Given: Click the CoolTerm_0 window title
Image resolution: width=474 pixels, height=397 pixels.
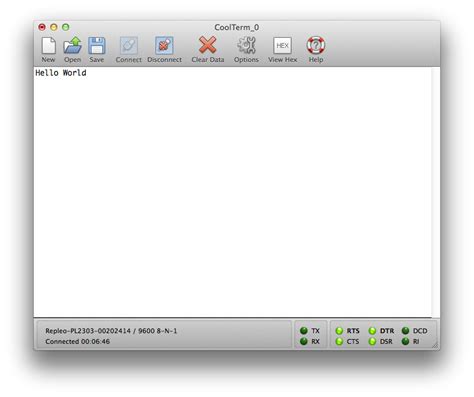Looking at the screenshot, I should pyautogui.click(x=237, y=27).
